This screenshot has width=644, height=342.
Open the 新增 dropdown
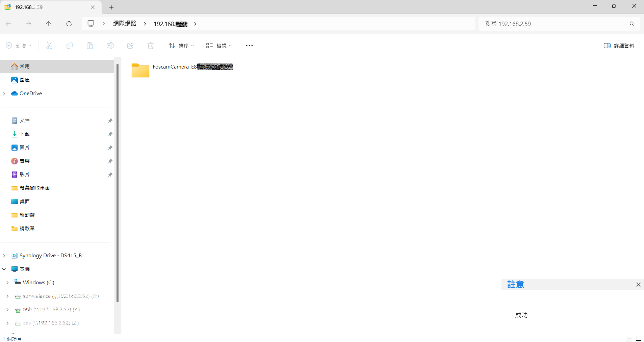(19, 46)
